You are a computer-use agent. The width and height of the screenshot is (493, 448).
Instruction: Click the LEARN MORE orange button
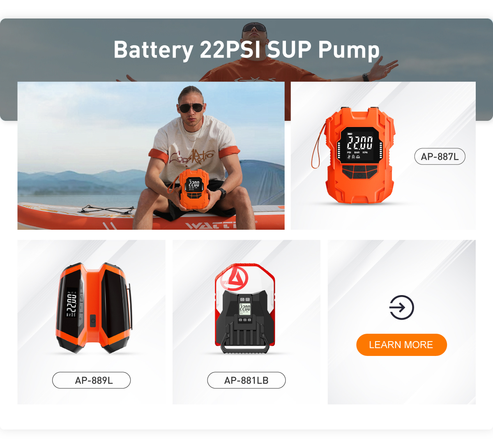(x=401, y=345)
